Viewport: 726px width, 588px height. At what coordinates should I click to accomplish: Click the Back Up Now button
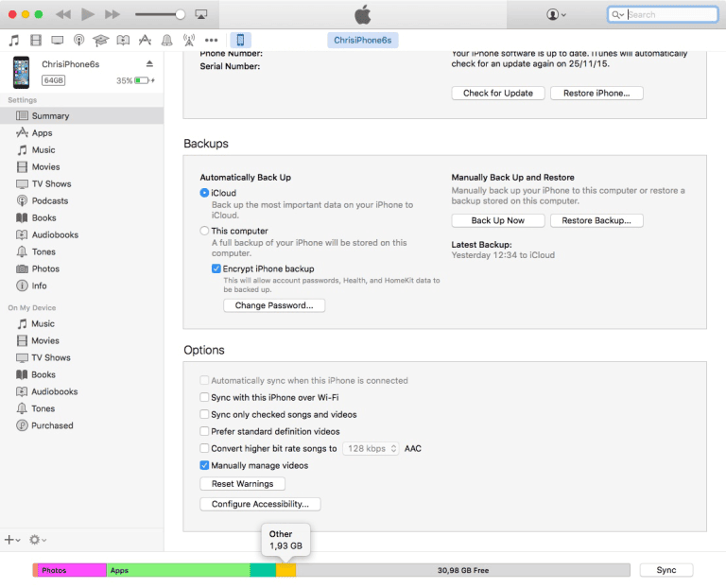(x=498, y=220)
